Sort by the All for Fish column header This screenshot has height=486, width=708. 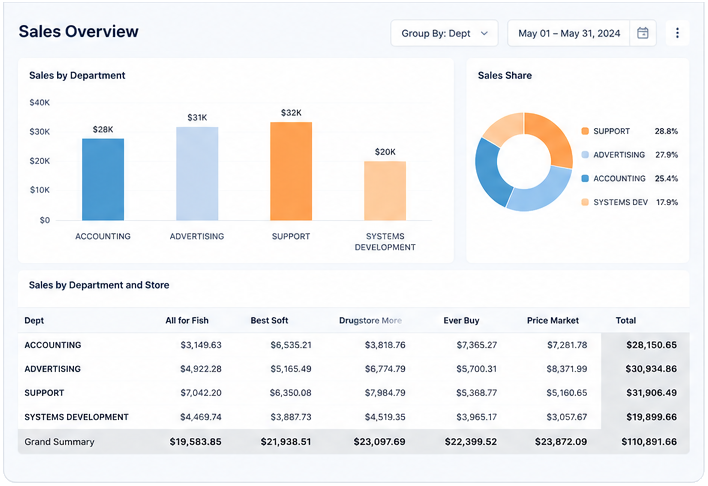click(x=187, y=320)
